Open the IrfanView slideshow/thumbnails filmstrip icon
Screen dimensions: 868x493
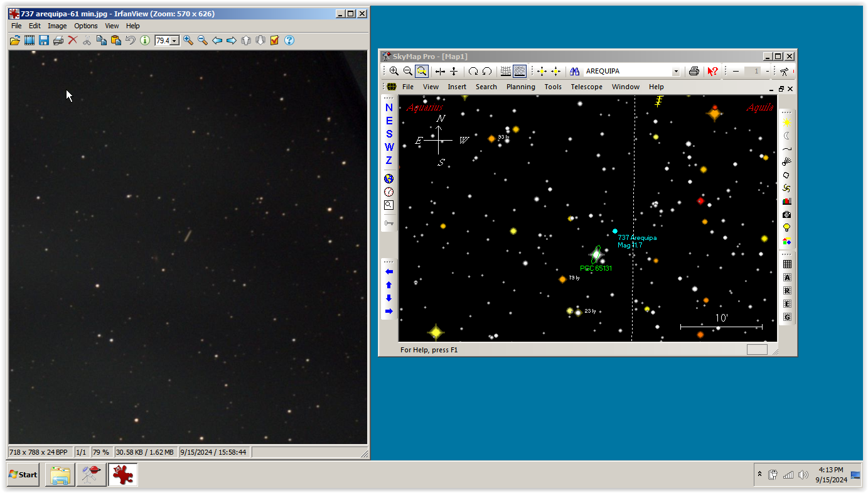click(x=29, y=40)
